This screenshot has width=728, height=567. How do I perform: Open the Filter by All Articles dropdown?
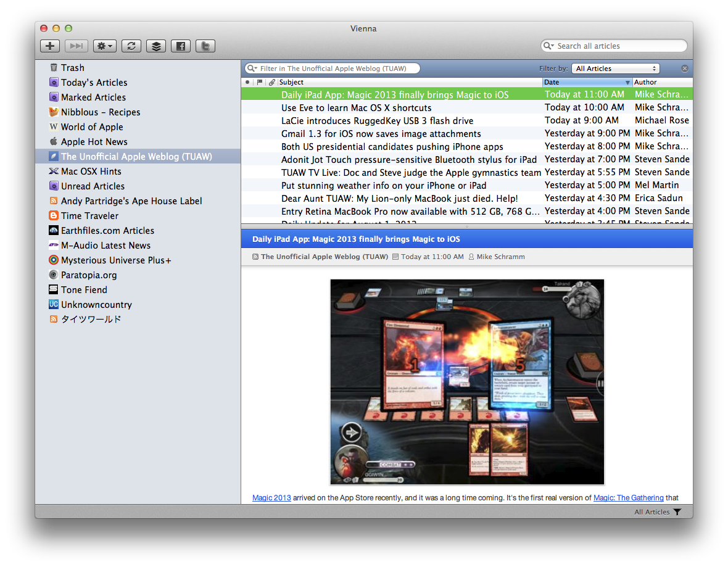pos(616,68)
